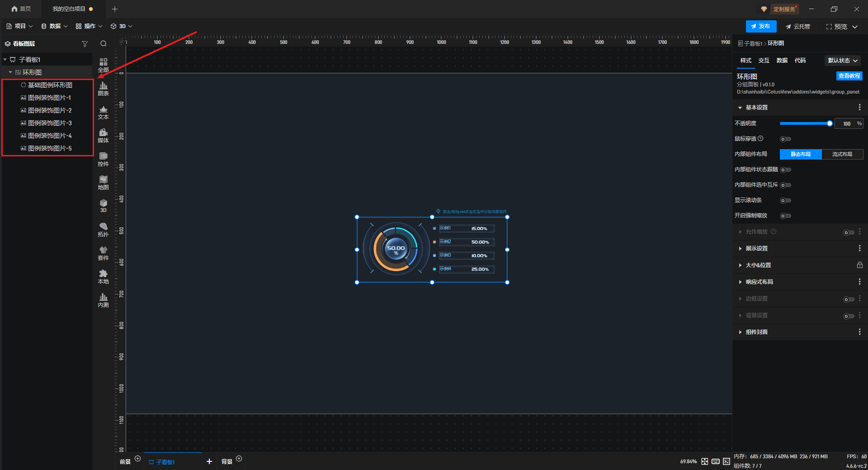This screenshot has height=470, width=868.
Task: Expand the 大小&位置 section
Action: pyautogui.click(x=740, y=265)
